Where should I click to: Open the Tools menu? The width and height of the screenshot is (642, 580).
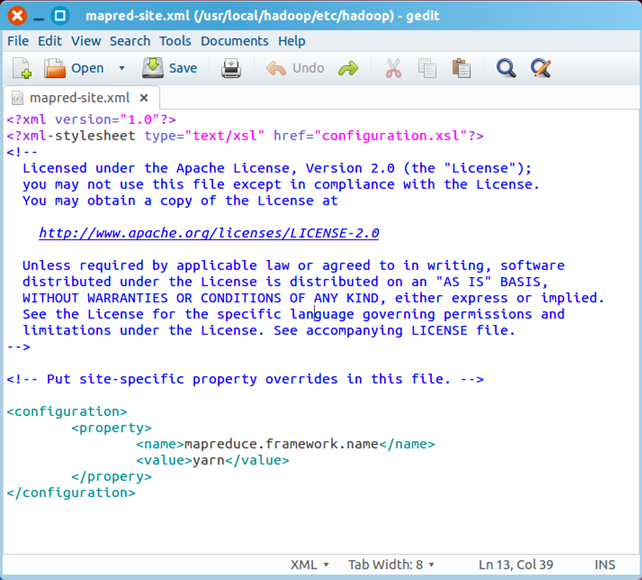click(x=175, y=41)
